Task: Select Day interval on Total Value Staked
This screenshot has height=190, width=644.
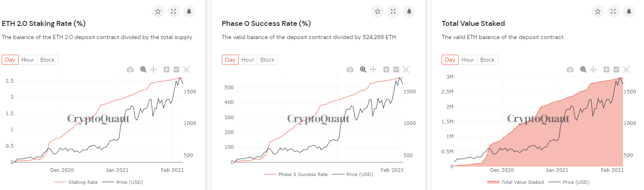Action: click(450, 60)
